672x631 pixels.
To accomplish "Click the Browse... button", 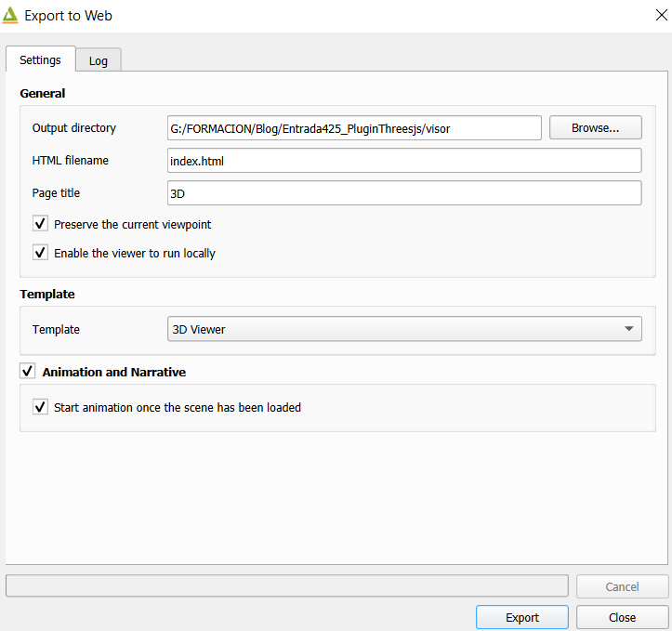I will pos(595,127).
